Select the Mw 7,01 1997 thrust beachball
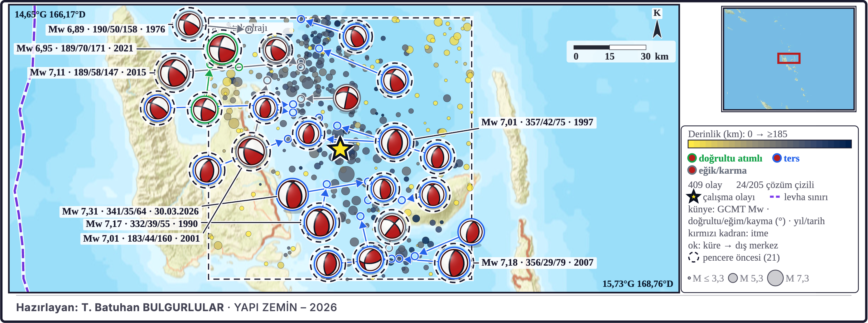The width and height of the screenshot is (868, 323). pos(394,142)
